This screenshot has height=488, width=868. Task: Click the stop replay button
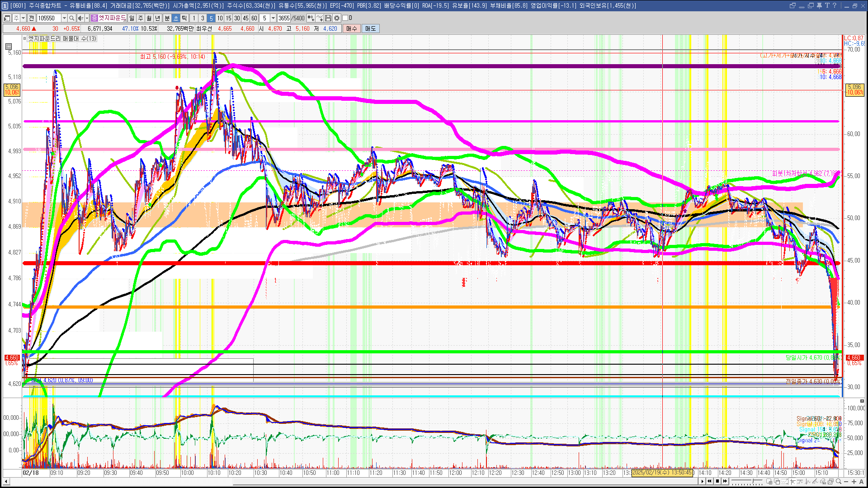click(x=717, y=481)
